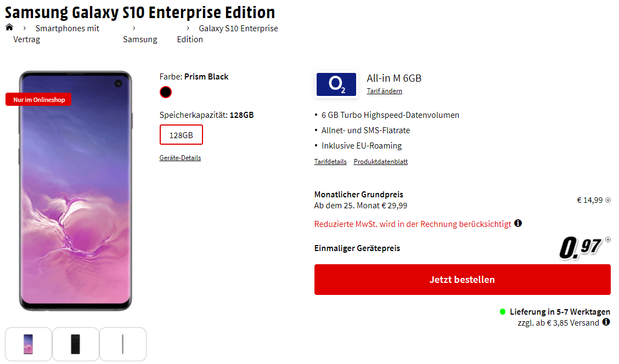This screenshot has width=619, height=364.
Task: Click the home icon in breadcrumb
Action: tap(9, 27)
